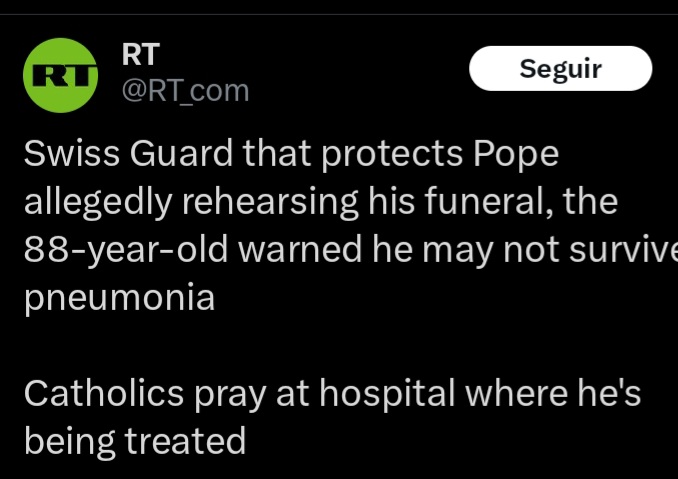
Task: Click the word "Catholics" in the tweet
Action: click(101, 394)
